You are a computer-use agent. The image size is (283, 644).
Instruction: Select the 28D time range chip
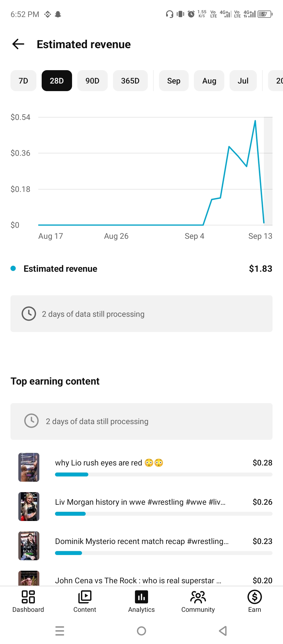(57, 81)
